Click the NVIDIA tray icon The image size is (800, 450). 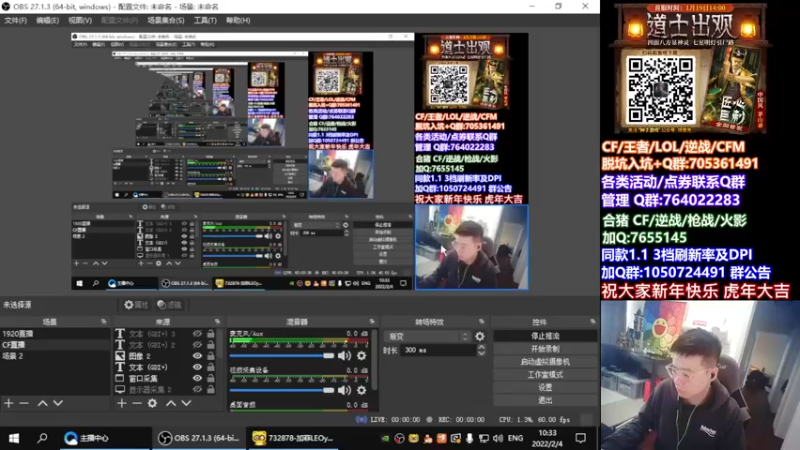(x=386, y=438)
